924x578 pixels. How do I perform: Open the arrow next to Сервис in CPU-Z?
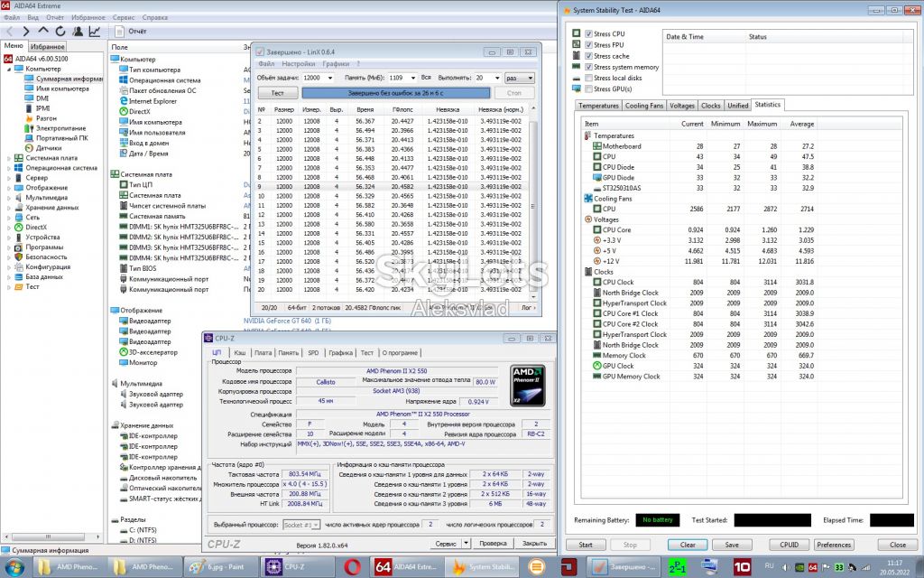coord(467,543)
